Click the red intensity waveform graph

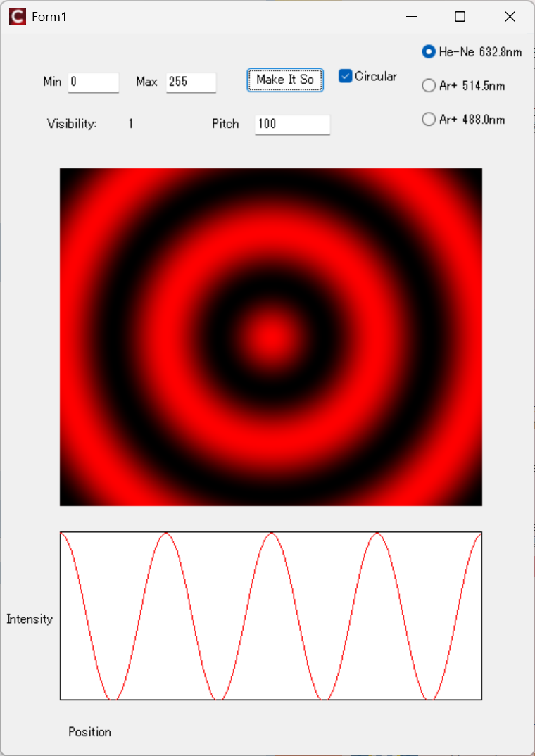pos(270,615)
